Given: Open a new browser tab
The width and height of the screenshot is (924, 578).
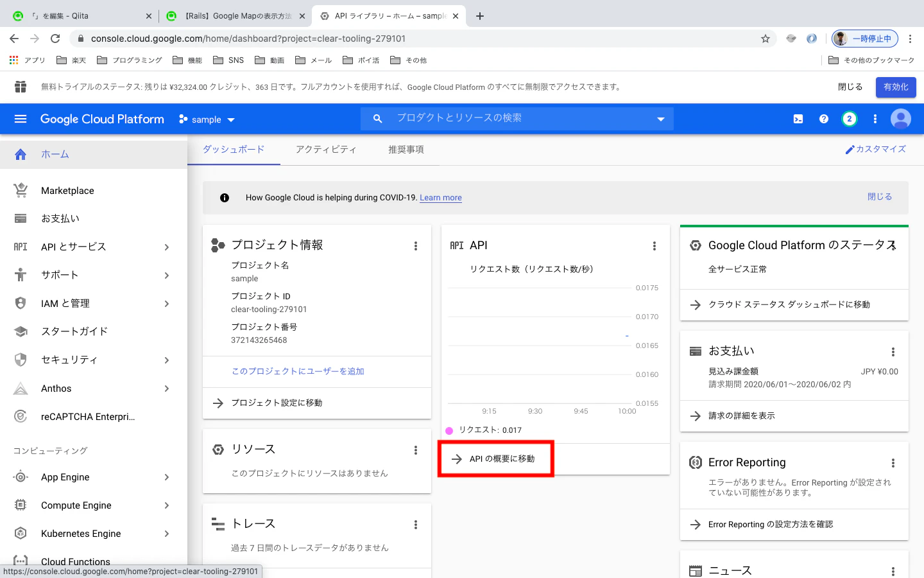Looking at the screenshot, I should 480,16.
